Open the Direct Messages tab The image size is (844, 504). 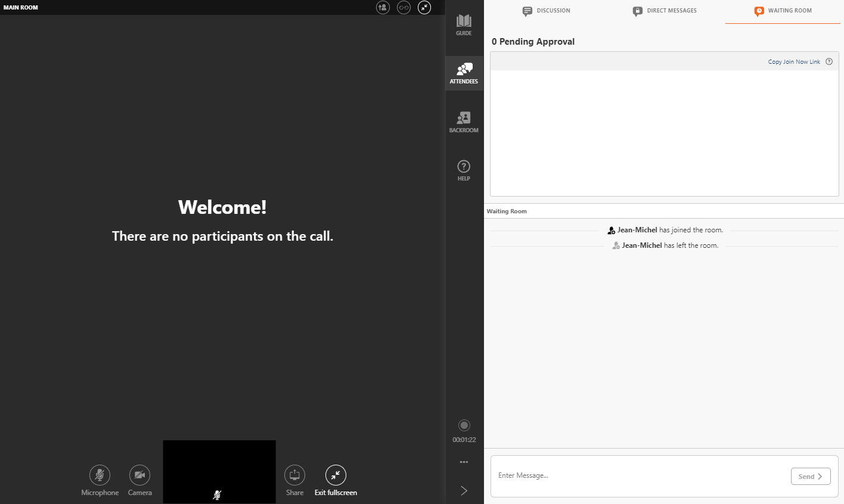(665, 11)
